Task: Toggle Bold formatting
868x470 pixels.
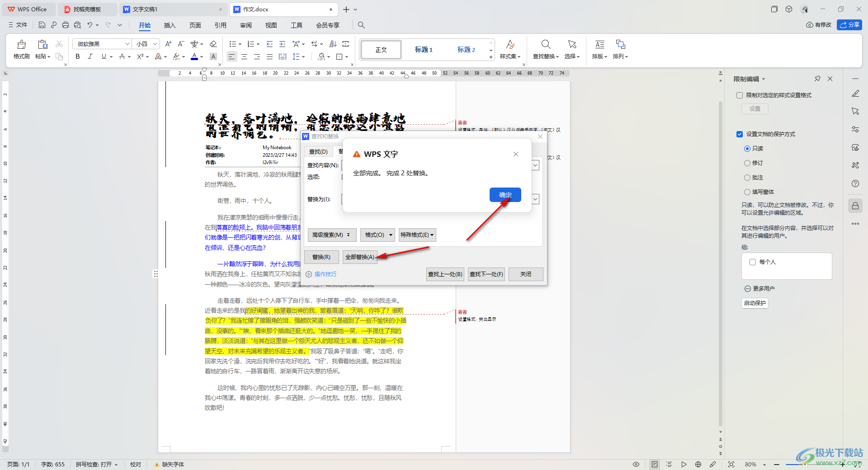Action: [x=78, y=56]
